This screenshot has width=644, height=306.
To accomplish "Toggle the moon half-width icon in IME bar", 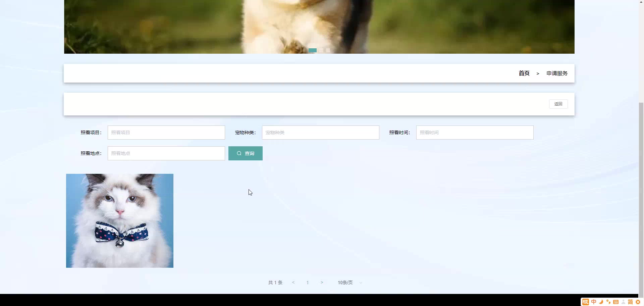I will (x=601, y=302).
